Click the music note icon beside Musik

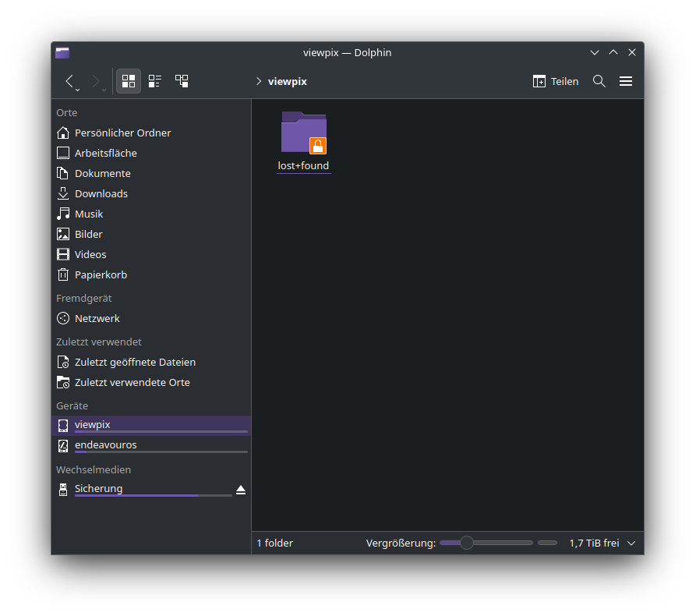[x=63, y=214]
